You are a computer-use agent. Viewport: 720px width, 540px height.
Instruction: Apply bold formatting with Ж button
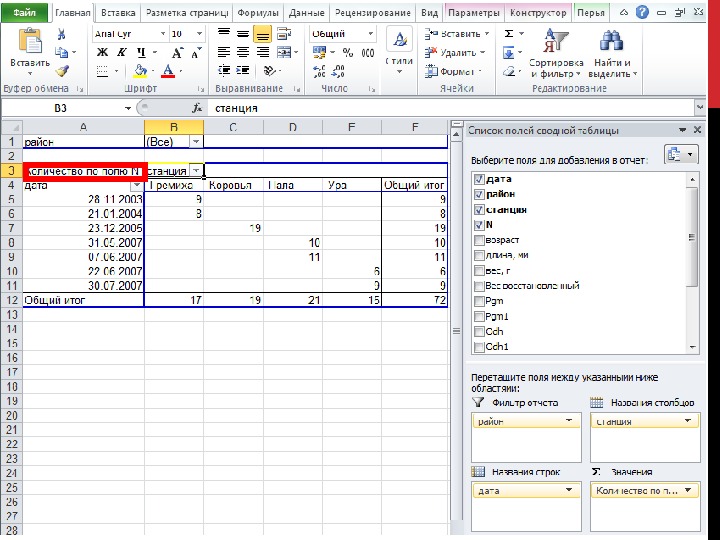102,52
